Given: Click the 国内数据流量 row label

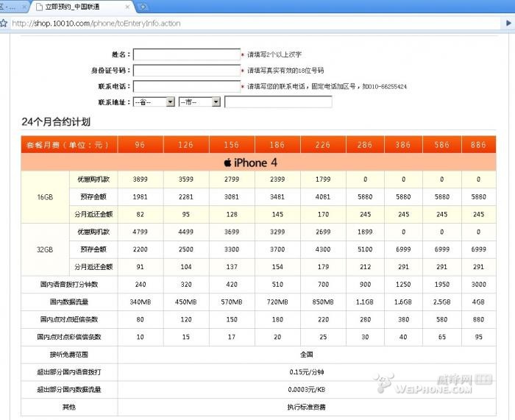Looking at the screenshot, I should click(69, 302).
